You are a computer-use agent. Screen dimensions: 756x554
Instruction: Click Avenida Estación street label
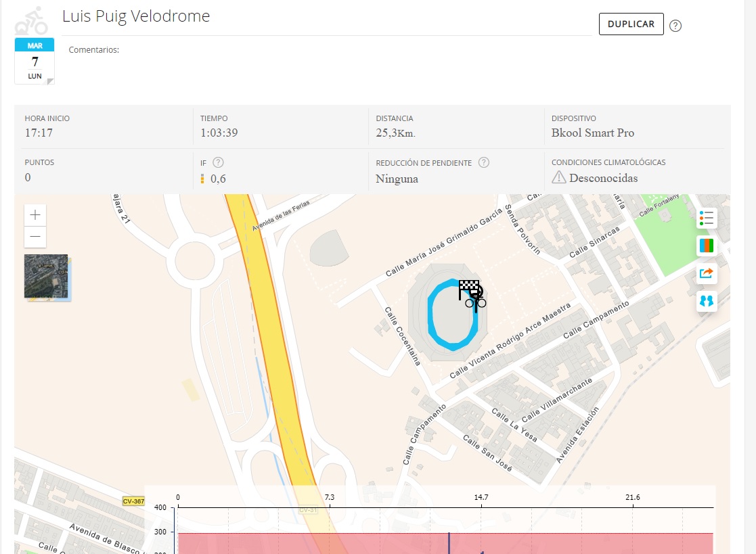(577, 435)
